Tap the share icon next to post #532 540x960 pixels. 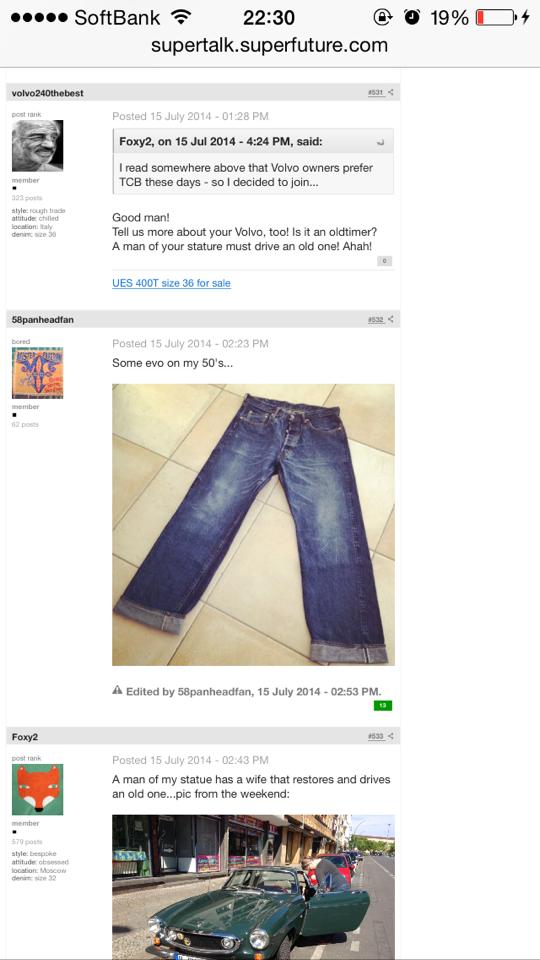(x=391, y=320)
